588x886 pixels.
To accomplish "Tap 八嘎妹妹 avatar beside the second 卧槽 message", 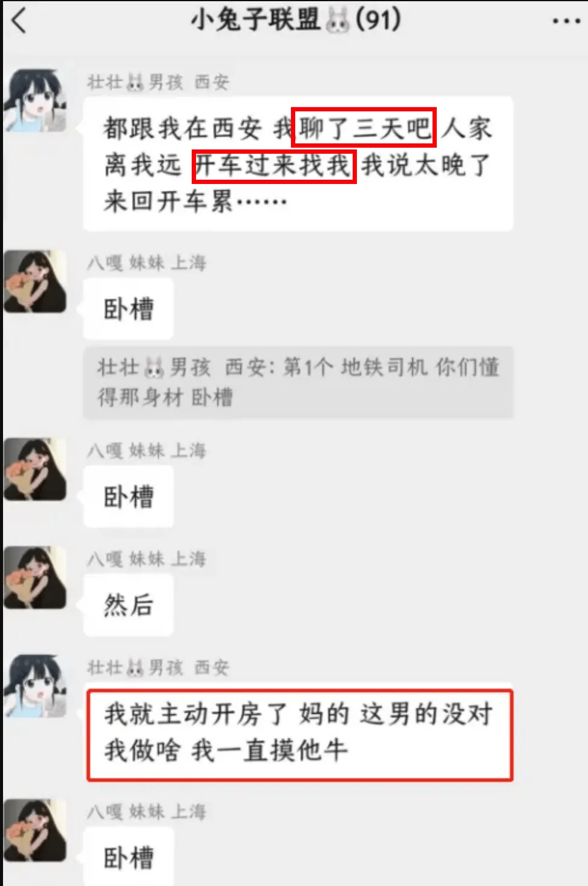I will [35, 469].
